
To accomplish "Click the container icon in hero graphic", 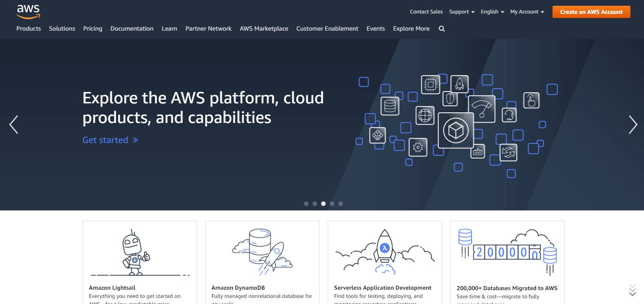I will pos(478,151).
